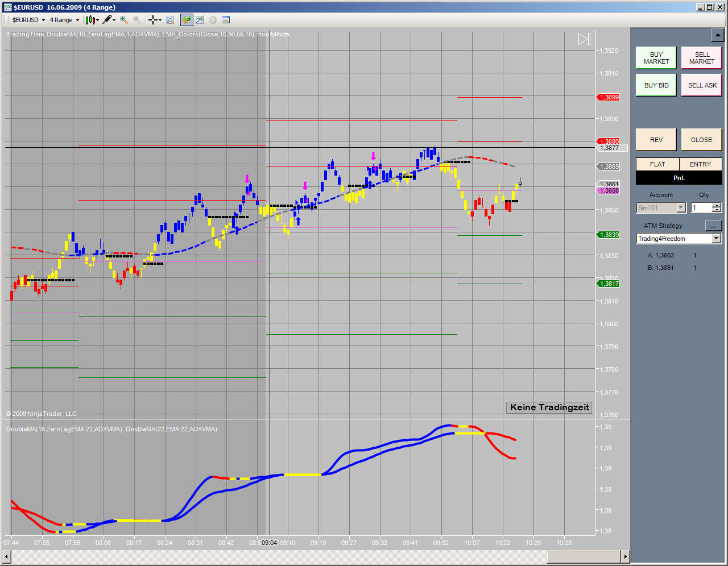Image resolution: width=728 pixels, height=566 pixels.
Task: Click the SELL MARKET button
Action: point(702,58)
